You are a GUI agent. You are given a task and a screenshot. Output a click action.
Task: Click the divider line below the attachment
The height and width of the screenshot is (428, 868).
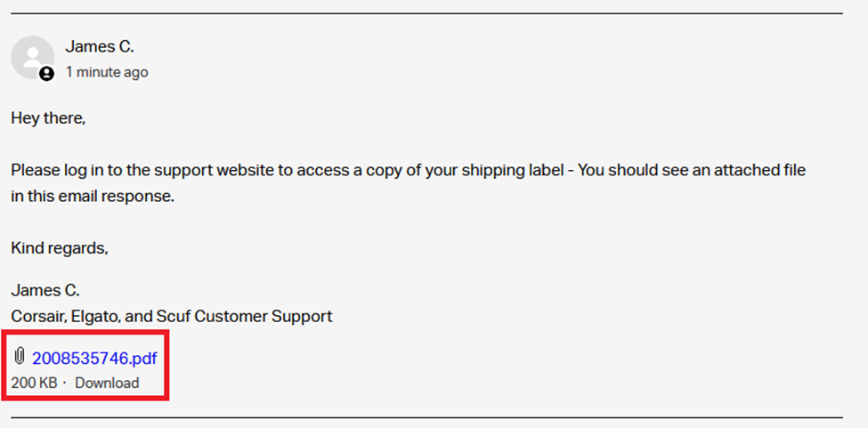pyautogui.click(x=426, y=417)
